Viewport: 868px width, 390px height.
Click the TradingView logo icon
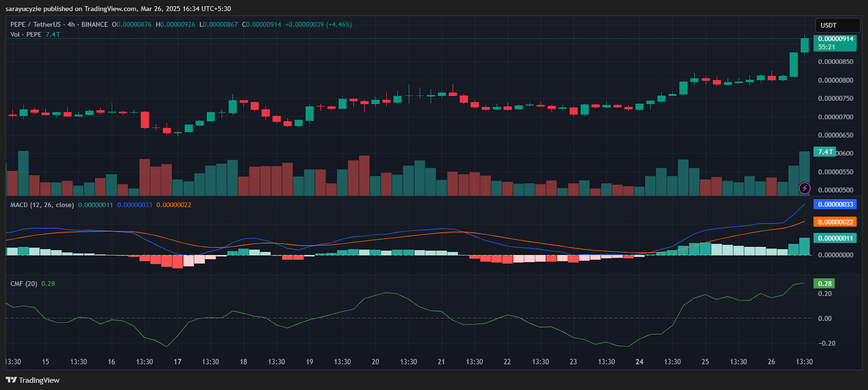pos(11,380)
